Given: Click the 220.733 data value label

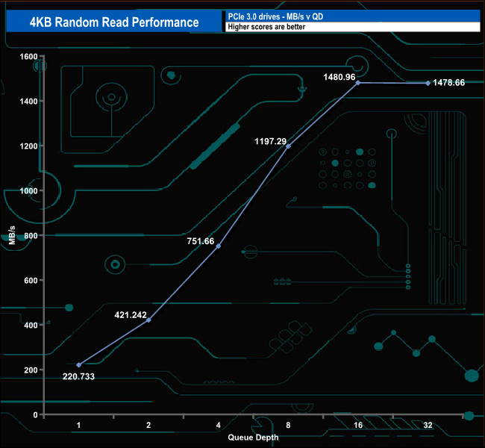Looking at the screenshot, I should (79, 377).
